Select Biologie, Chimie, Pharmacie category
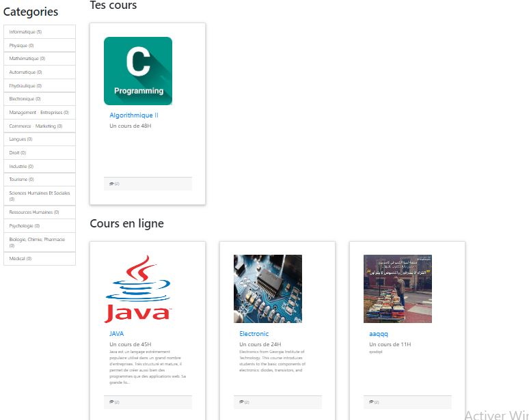The width and height of the screenshot is (529, 420). [x=40, y=242]
